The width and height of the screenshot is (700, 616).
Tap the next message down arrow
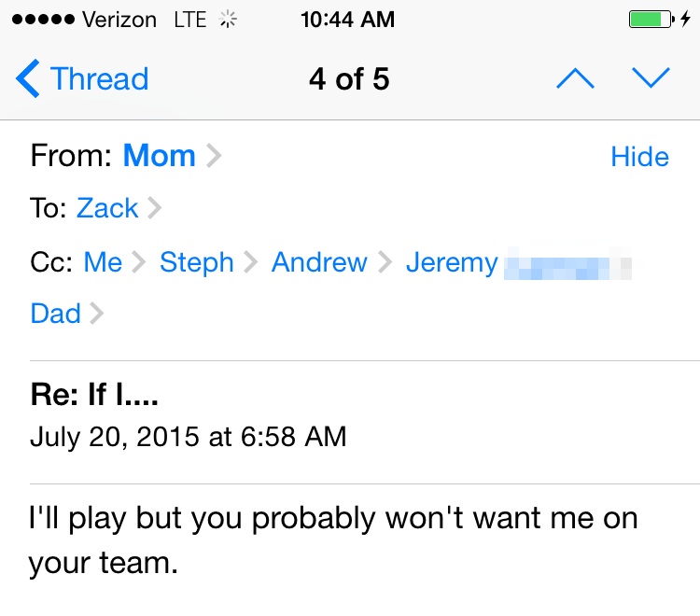pyautogui.click(x=651, y=79)
